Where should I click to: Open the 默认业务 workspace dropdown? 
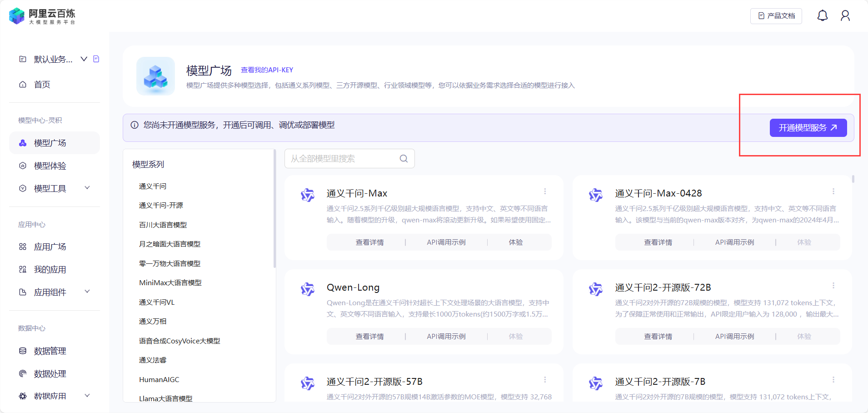coord(84,59)
